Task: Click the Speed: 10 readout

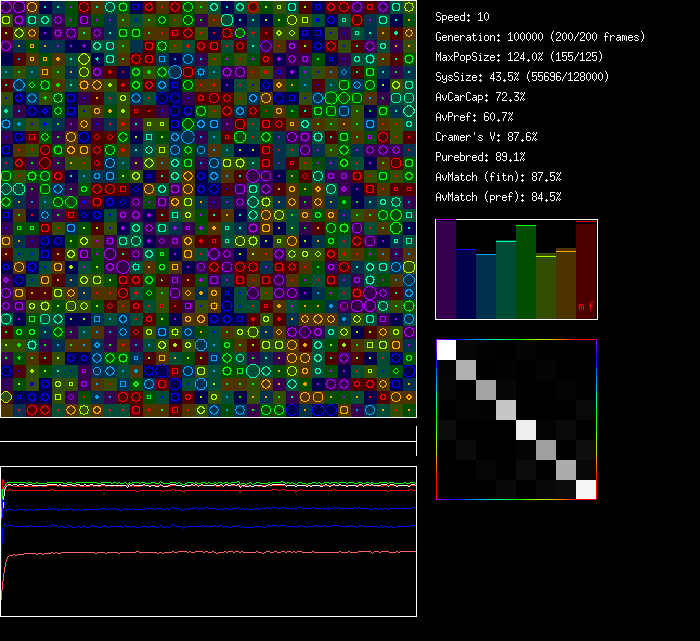Action: pyautogui.click(x=462, y=17)
